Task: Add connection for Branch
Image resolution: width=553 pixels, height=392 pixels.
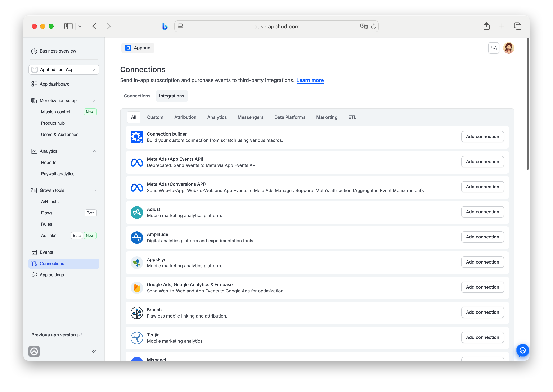Action: click(x=482, y=312)
